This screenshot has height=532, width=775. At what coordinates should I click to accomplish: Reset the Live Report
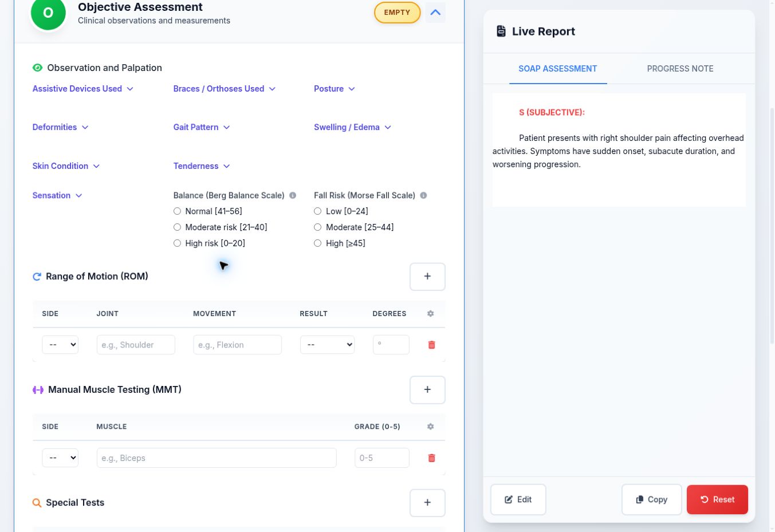point(717,499)
